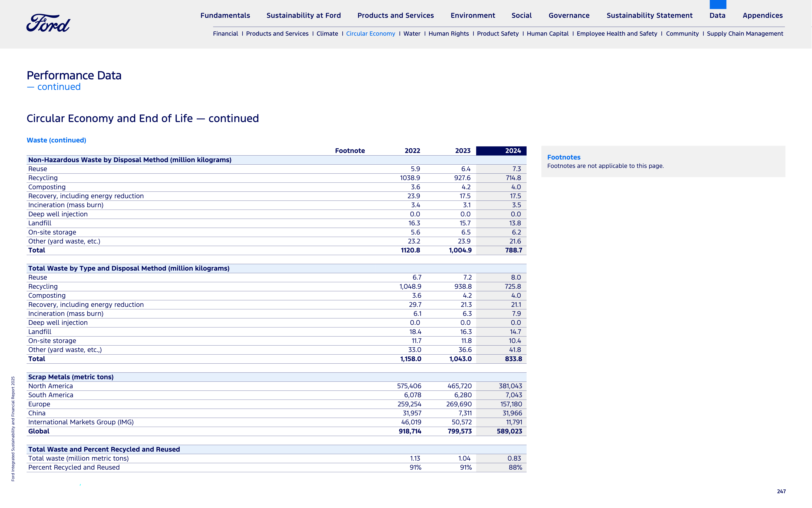Image resolution: width=812 pixels, height=508 pixels.
Task: Select the Data tab
Action: click(717, 15)
